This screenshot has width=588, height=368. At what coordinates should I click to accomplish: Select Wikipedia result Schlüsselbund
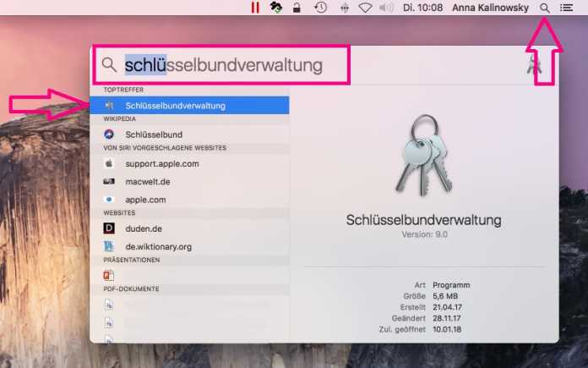pyautogui.click(x=189, y=135)
